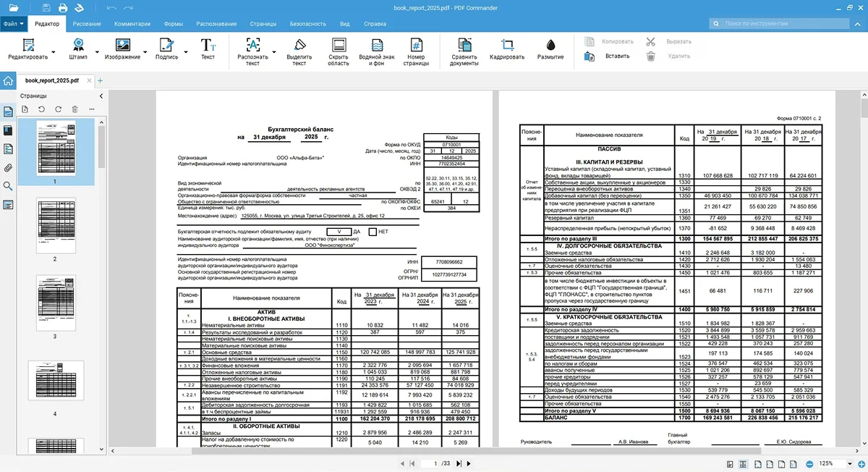Click the Штамп (stamp) tool icon
Screen dimensions: 868x472
click(77, 45)
